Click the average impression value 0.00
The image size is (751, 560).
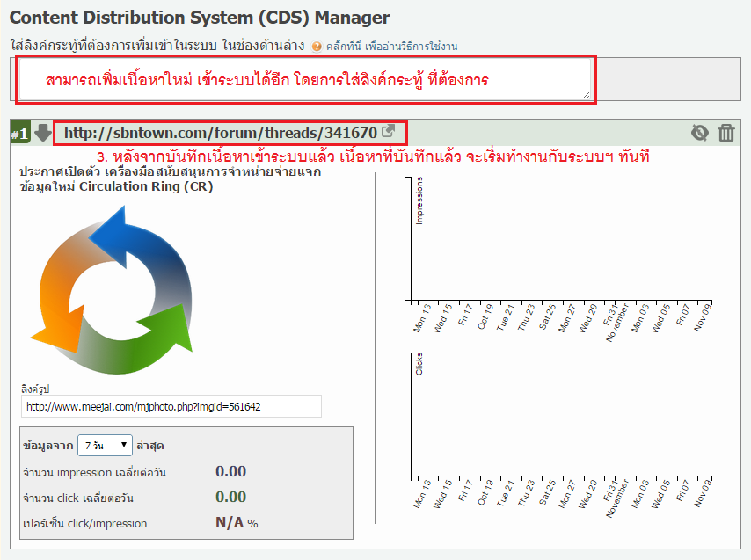[230, 472]
